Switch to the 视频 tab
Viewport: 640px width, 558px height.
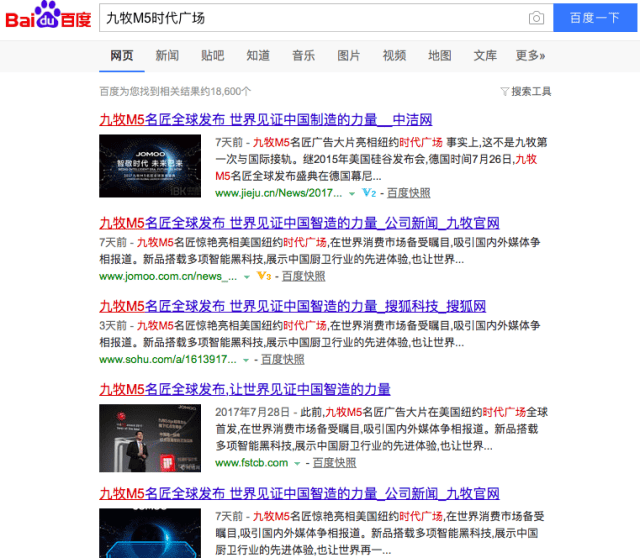click(x=394, y=56)
